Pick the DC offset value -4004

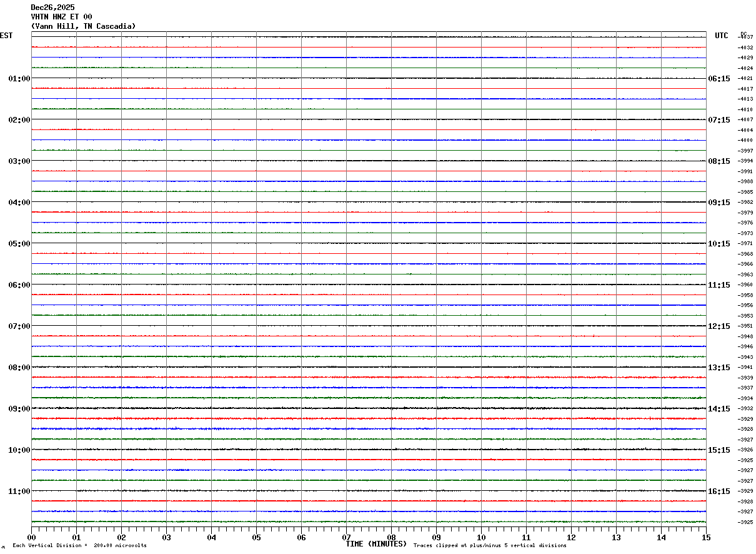pos(745,130)
